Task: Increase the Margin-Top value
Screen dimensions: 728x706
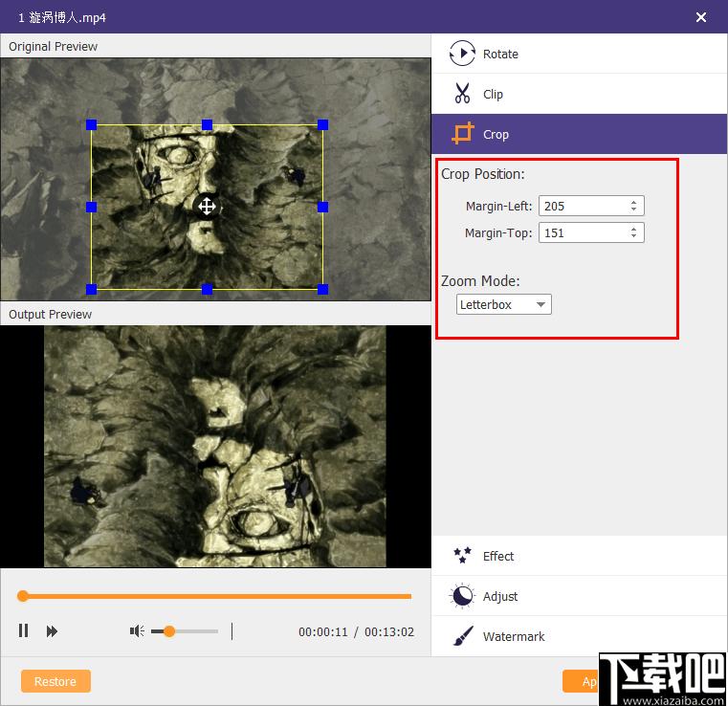Action: tap(633, 229)
